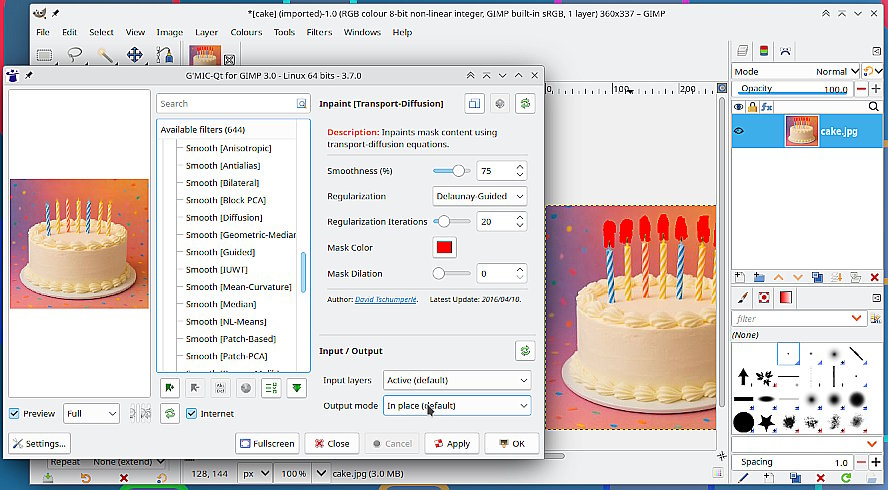Click the green update filters refresh icon

point(171,413)
